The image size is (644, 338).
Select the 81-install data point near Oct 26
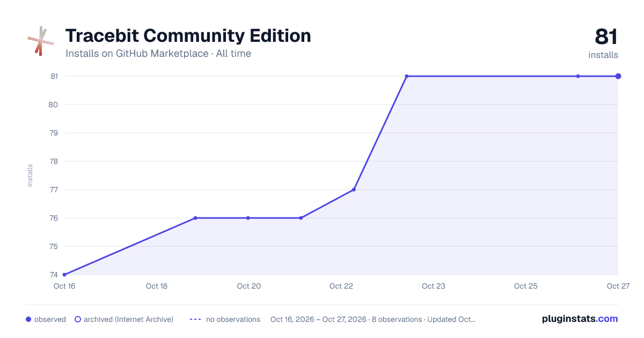[x=578, y=76]
